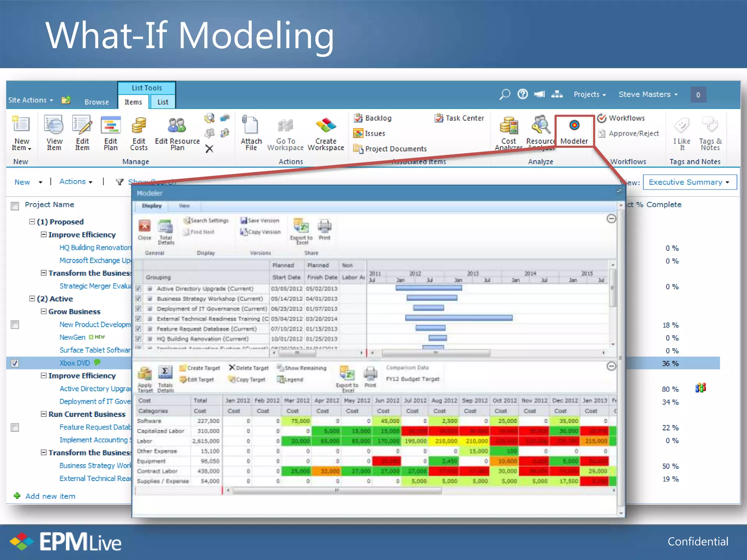Viewport: 747px width, 560px height.
Task: Click Apply Target icon in cost pane
Action: point(145,374)
